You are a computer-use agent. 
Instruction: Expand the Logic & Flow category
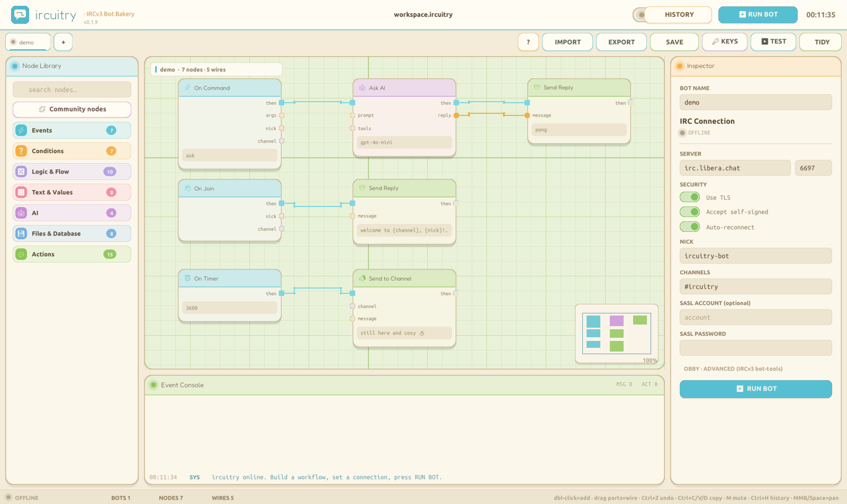pos(72,172)
